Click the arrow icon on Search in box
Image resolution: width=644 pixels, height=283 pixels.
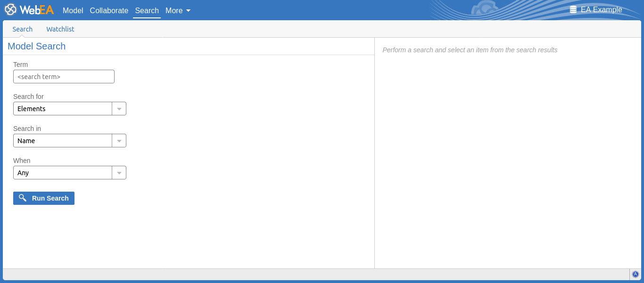119,141
